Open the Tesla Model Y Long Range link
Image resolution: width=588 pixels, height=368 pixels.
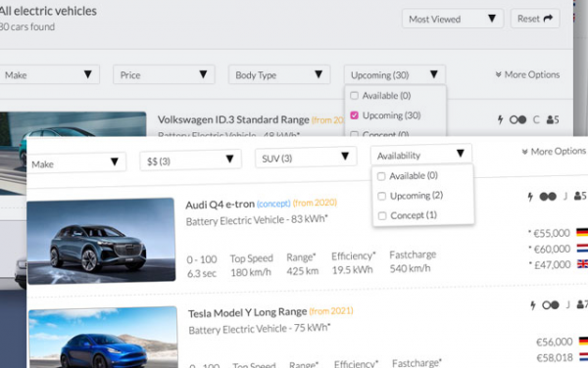click(x=248, y=312)
